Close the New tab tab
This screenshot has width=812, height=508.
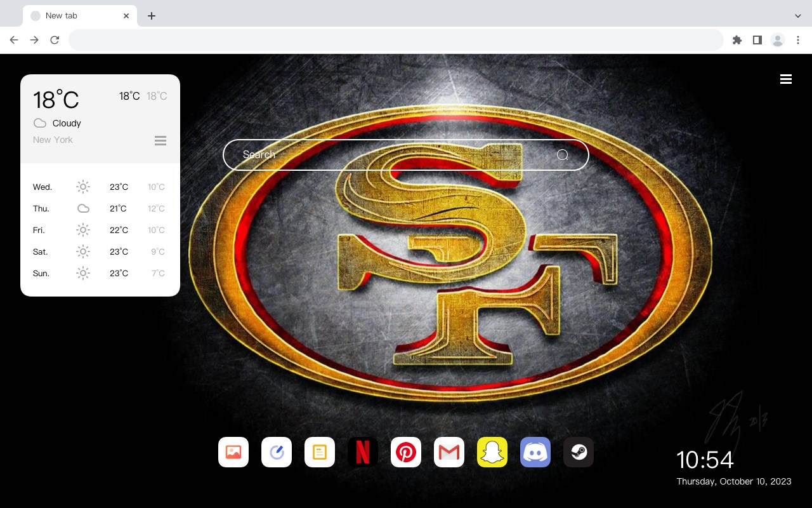point(126,16)
